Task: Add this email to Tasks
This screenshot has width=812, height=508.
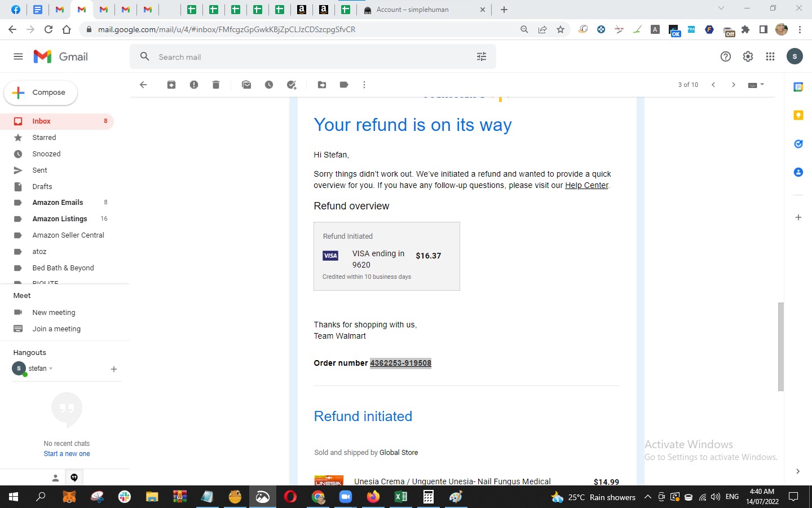Action: click(292, 85)
